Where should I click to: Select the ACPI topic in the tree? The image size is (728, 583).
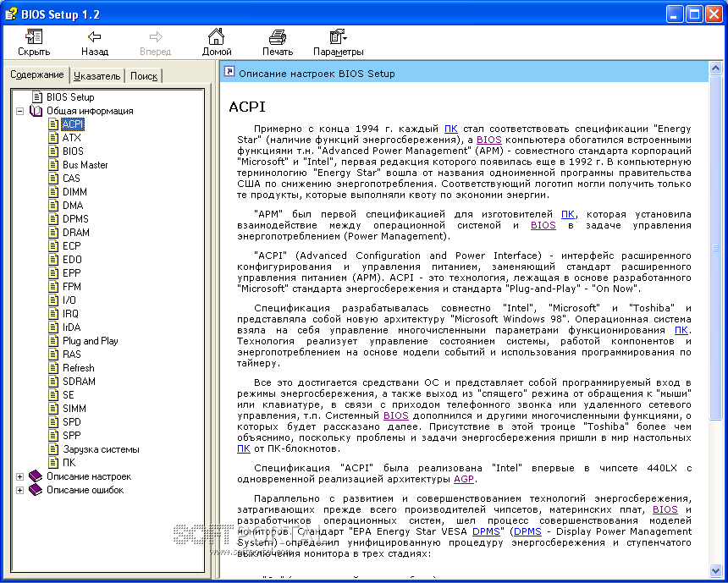[x=73, y=124]
